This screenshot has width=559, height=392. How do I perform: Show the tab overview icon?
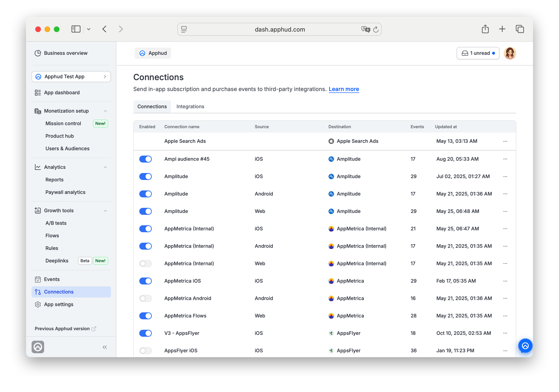point(520,29)
